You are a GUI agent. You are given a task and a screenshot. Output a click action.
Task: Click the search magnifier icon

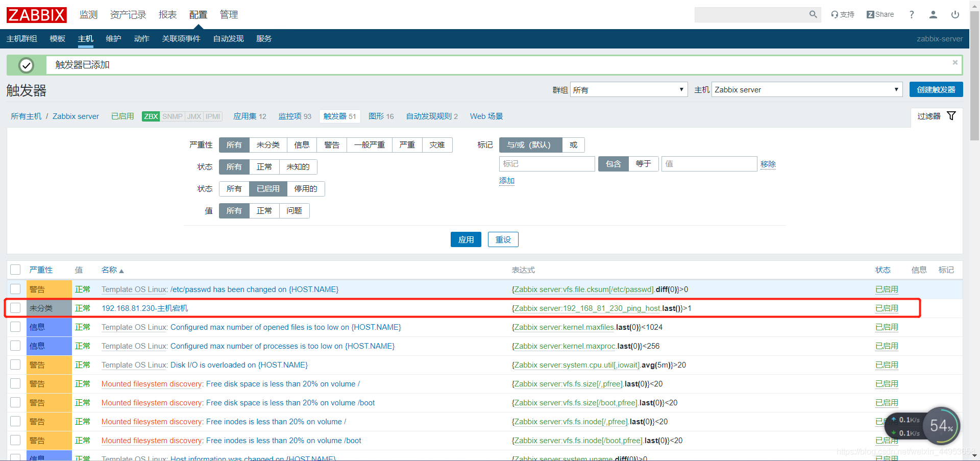coord(813,15)
